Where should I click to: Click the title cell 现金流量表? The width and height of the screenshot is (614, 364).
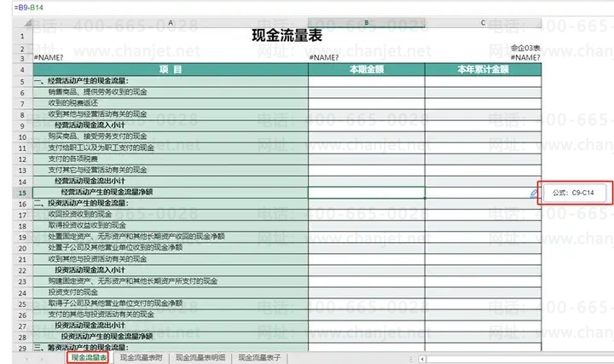[287, 36]
